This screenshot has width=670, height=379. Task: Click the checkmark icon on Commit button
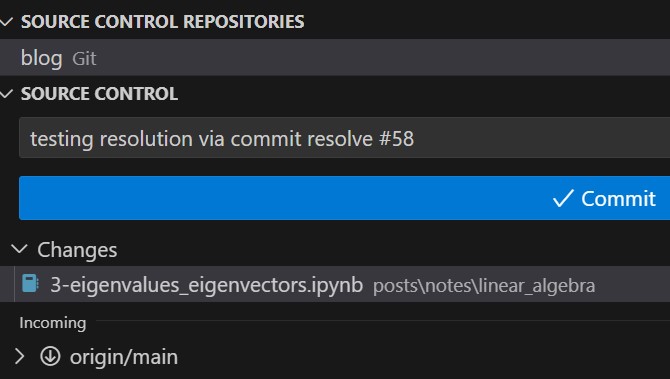point(563,198)
